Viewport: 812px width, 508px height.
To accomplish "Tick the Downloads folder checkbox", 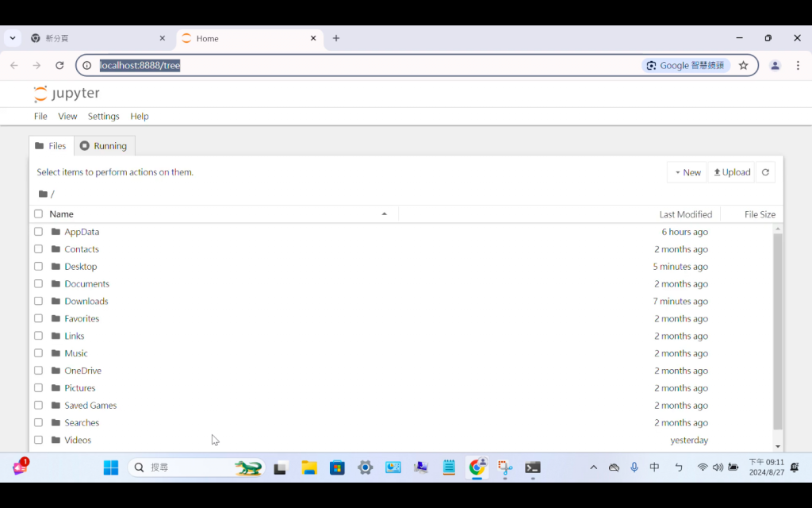I will (x=38, y=301).
